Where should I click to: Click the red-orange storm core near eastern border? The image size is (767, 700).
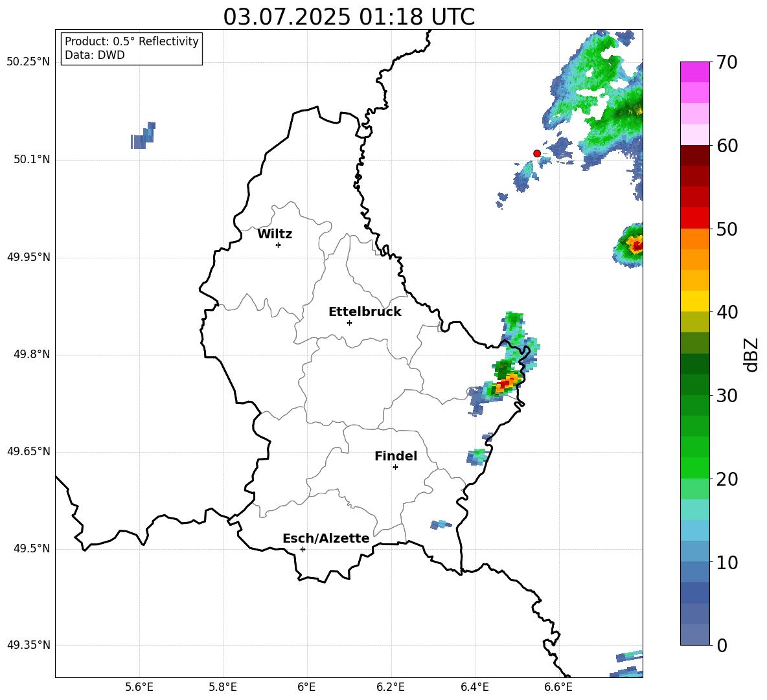(506, 383)
